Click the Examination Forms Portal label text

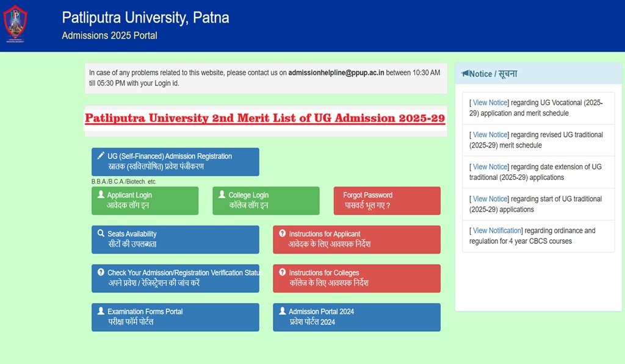click(x=145, y=312)
